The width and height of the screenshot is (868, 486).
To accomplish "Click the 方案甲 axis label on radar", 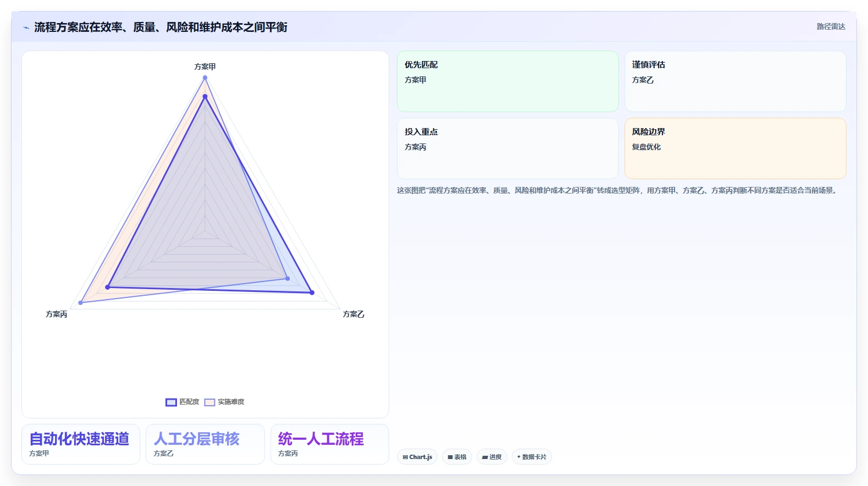I will 205,67.
